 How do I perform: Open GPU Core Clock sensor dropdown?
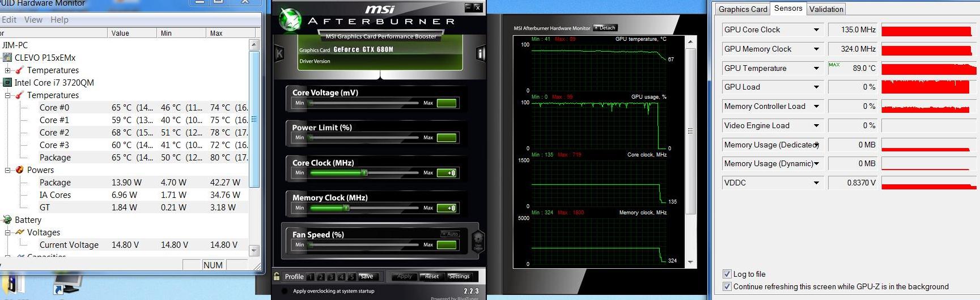pyautogui.click(x=816, y=29)
